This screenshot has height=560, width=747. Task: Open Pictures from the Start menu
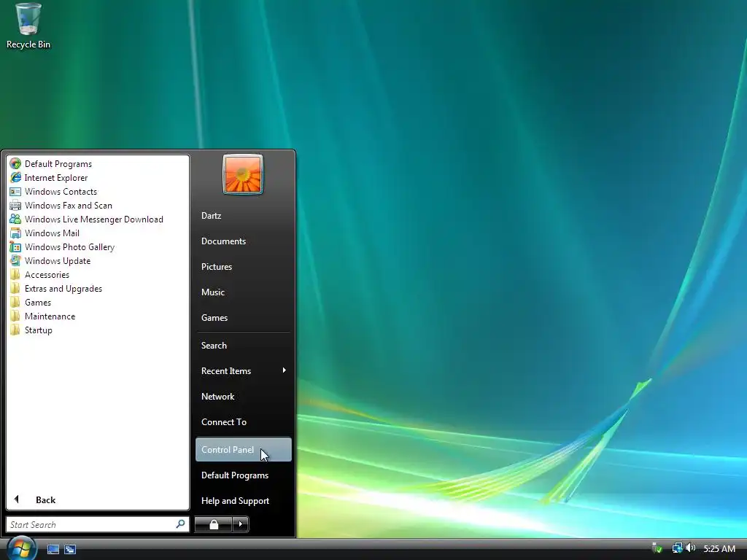pyautogui.click(x=243, y=267)
